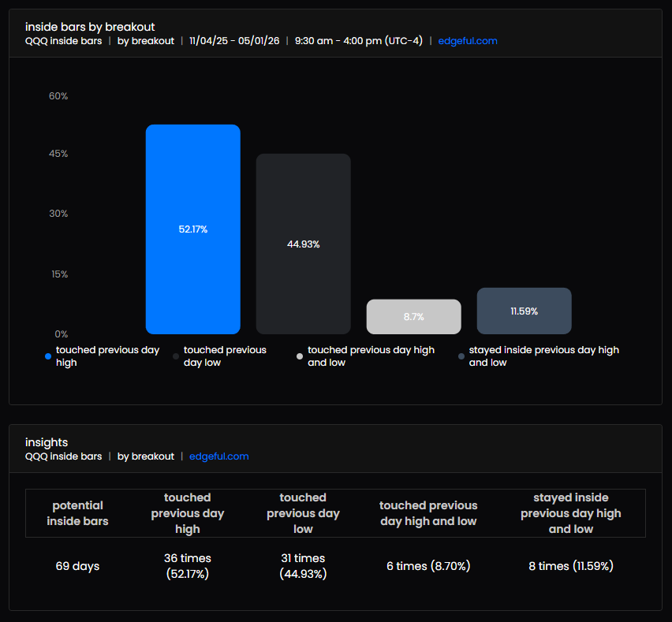The height and width of the screenshot is (622, 672).
Task: Click the 'inside bars by breakout' title
Action: (x=90, y=27)
